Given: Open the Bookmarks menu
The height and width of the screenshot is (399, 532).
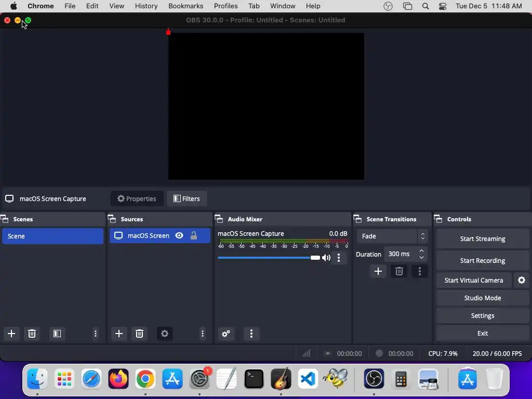Looking at the screenshot, I should coord(185,6).
